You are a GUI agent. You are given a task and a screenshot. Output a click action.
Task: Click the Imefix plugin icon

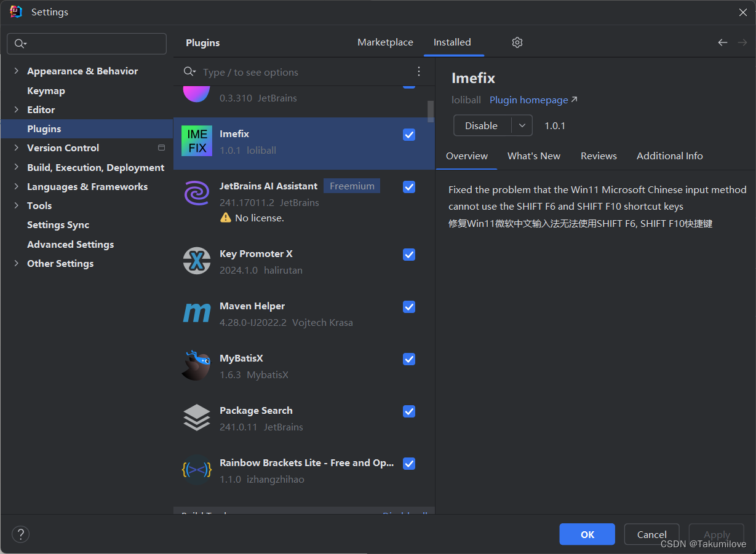coord(197,141)
